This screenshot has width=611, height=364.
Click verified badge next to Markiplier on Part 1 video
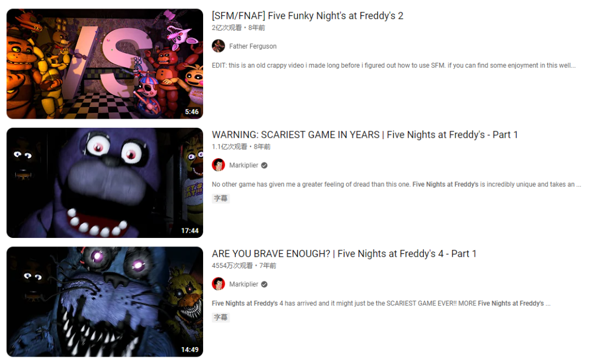264,166
